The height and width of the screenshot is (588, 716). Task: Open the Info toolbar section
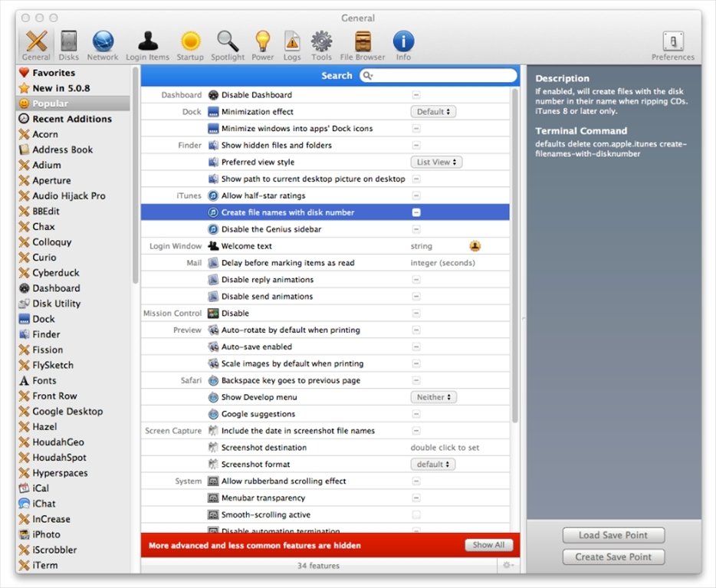coord(403,45)
